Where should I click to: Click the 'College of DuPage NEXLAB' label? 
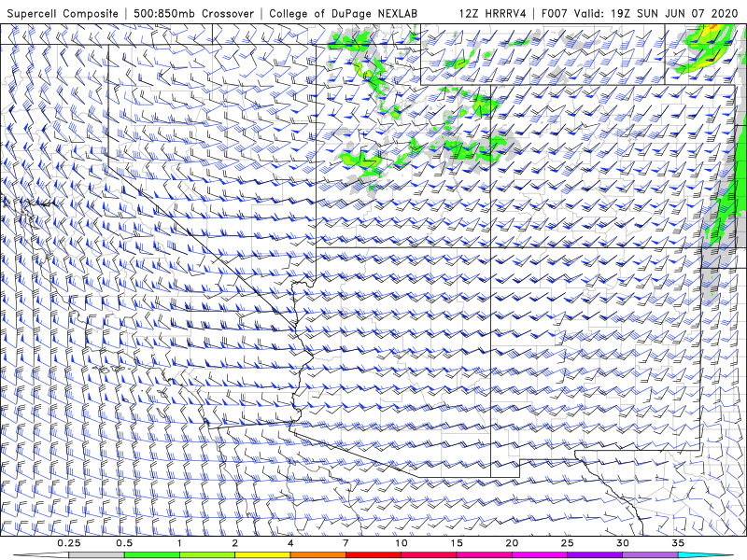coord(343,14)
